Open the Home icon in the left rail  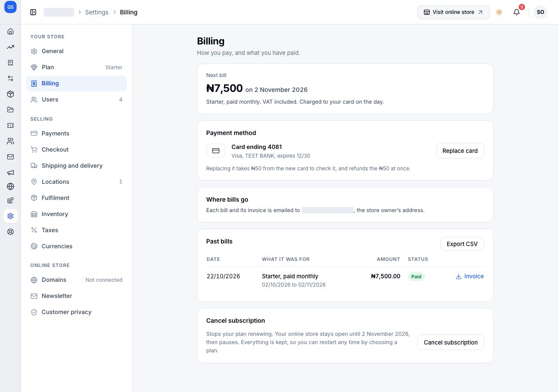[10, 31]
